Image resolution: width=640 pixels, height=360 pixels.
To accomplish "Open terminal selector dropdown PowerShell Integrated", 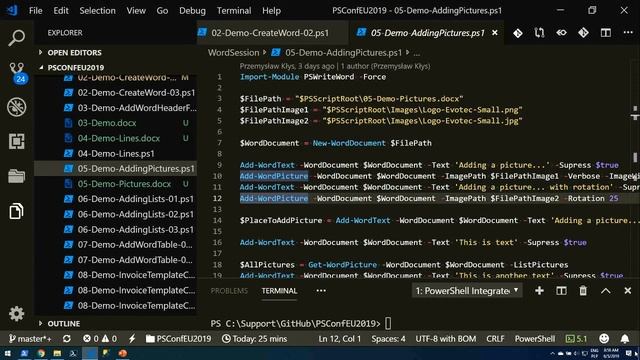I will 467,291.
